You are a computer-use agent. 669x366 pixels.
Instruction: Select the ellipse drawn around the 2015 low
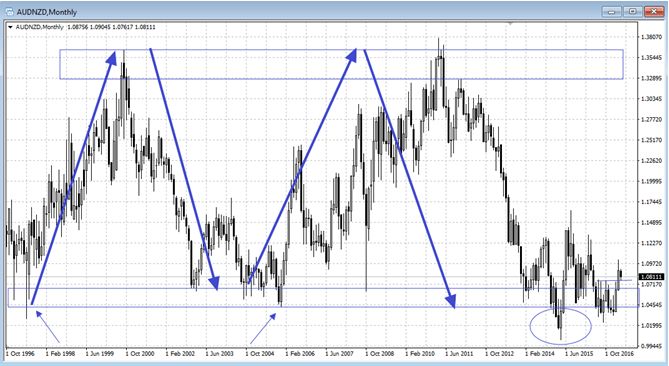click(x=560, y=325)
